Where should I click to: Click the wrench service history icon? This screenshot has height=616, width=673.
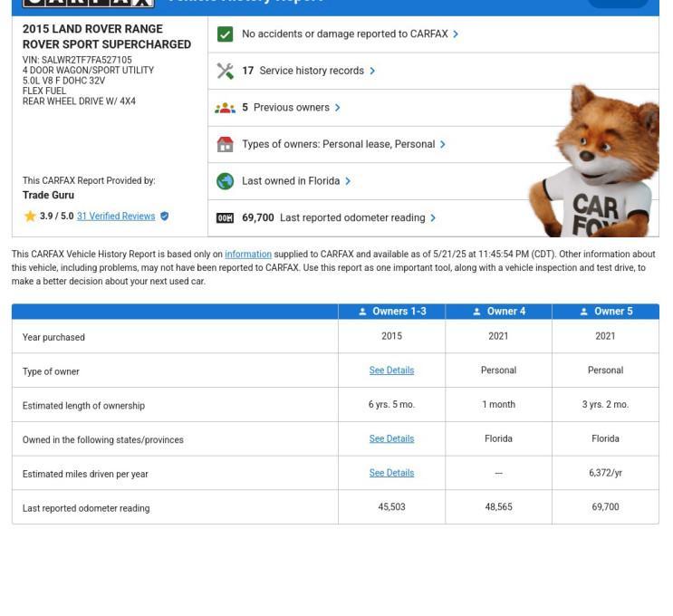[x=225, y=71]
